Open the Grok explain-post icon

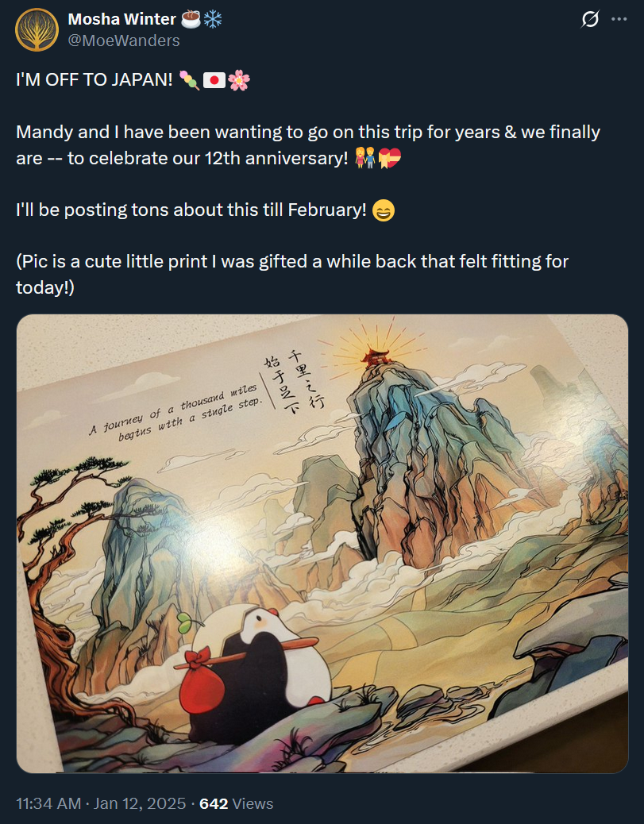590,19
